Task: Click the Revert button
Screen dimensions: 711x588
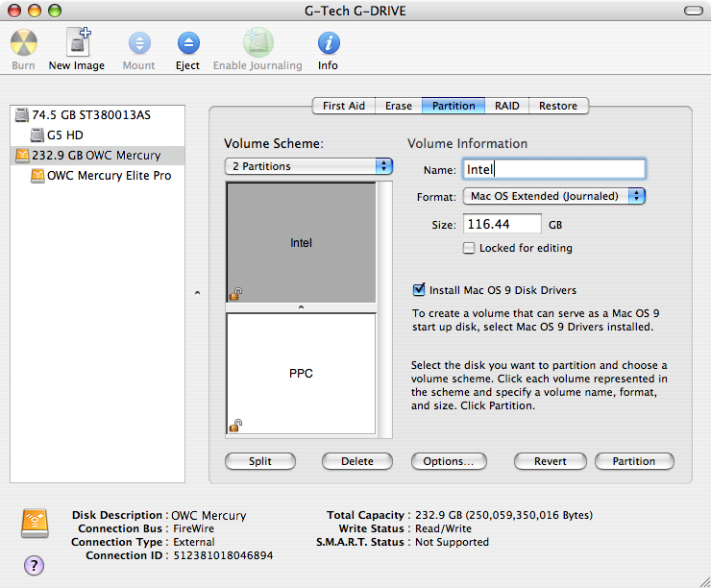Action: tap(551, 461)
